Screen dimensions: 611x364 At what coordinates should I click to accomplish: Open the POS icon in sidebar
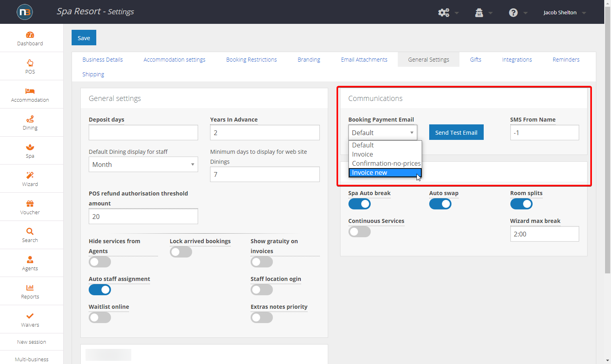click(x=30, y=63)
